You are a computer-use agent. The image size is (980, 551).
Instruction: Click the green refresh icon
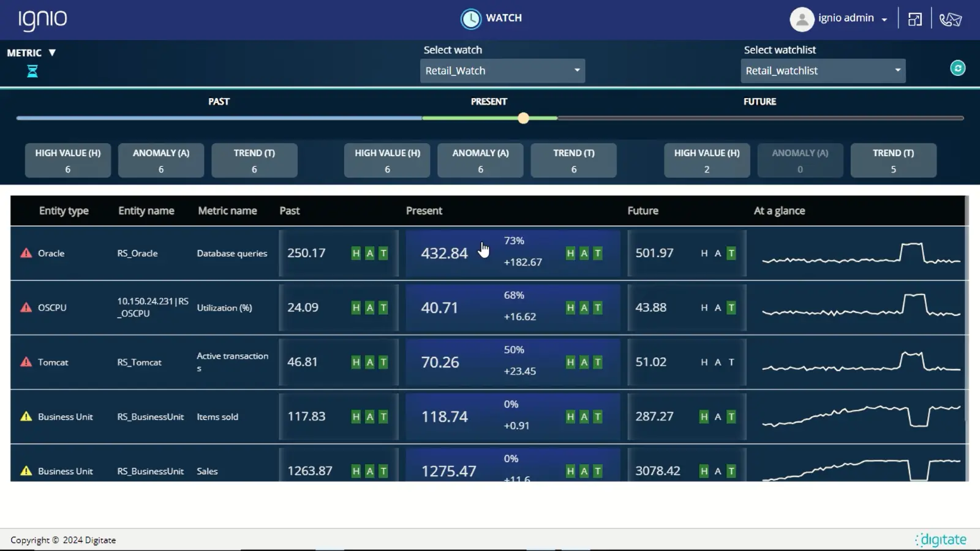pyautogui.click(x=957, y=68)
